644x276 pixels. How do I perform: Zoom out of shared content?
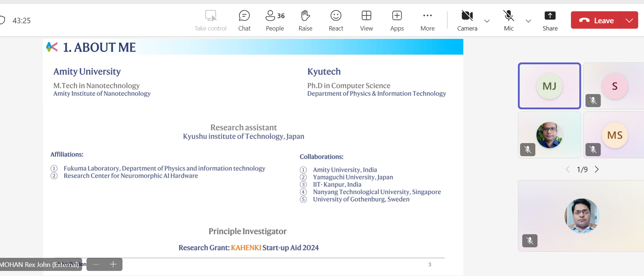96,264
